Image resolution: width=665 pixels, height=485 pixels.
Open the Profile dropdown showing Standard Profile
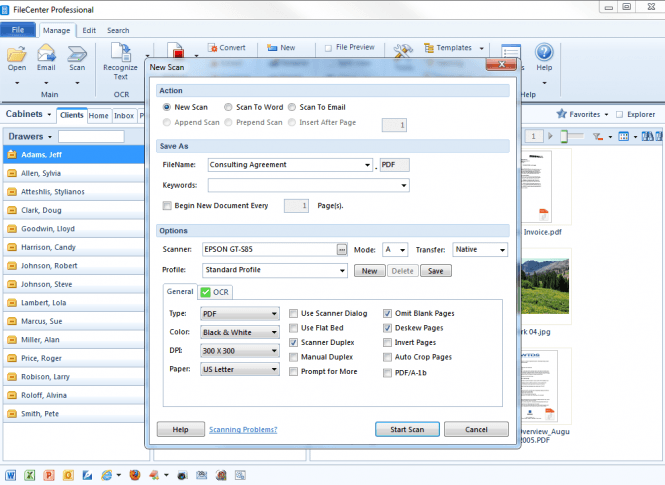pos(342,270)
